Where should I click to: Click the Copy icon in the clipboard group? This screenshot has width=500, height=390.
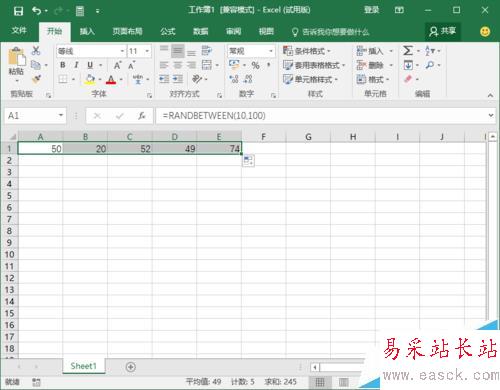point(36,65)
